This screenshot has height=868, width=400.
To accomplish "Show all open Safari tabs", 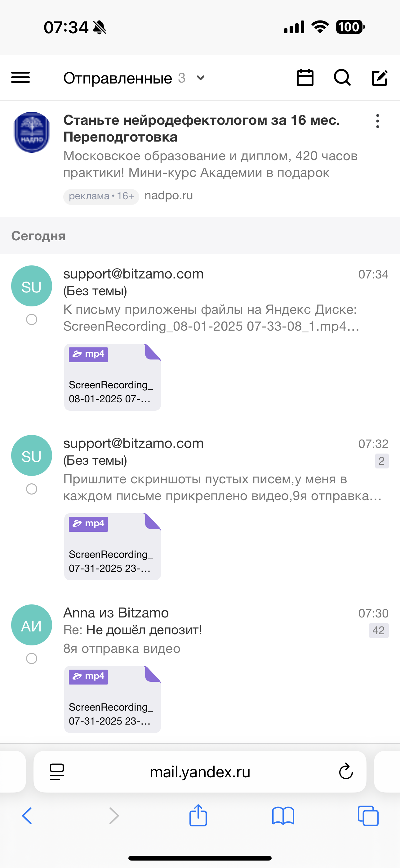I will (368, 816).
